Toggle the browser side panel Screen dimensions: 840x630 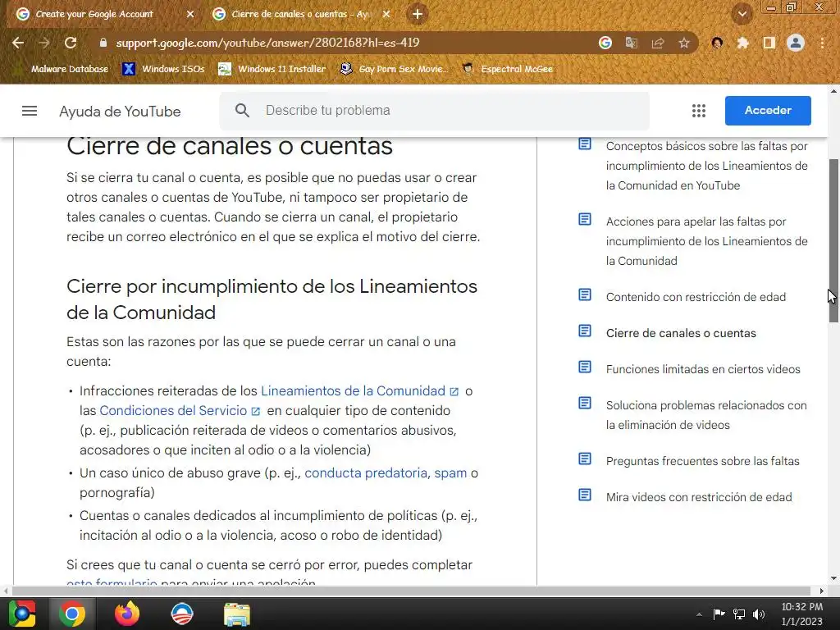[x=769, y=43]
